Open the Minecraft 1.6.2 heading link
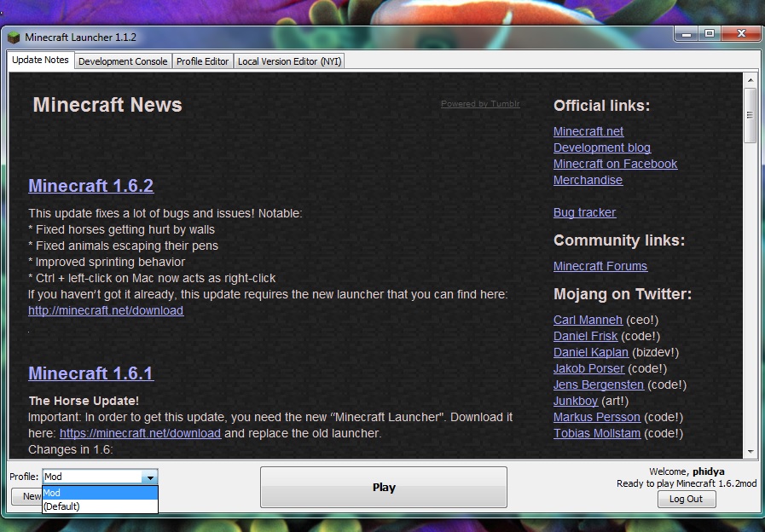This screenshot has width=765, height=532. 90,185
